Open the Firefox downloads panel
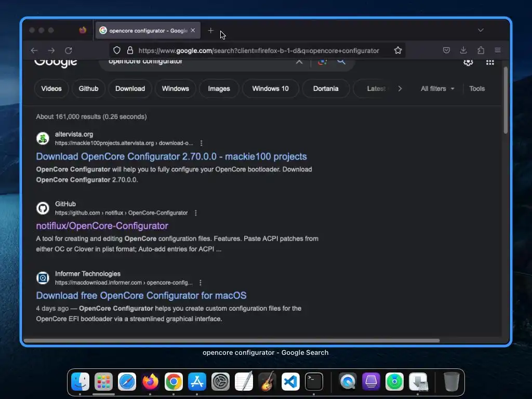Image resolution: width=532 pixels, height=399 pixels. [463, 50]
